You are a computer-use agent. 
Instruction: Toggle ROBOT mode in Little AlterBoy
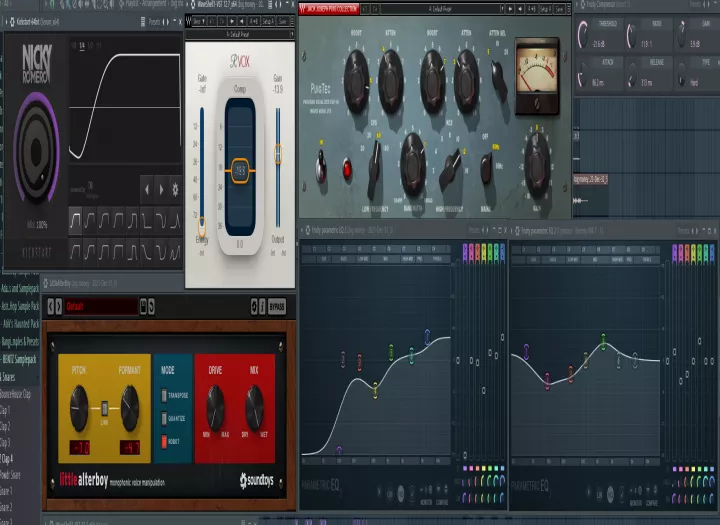pos(164,441)
